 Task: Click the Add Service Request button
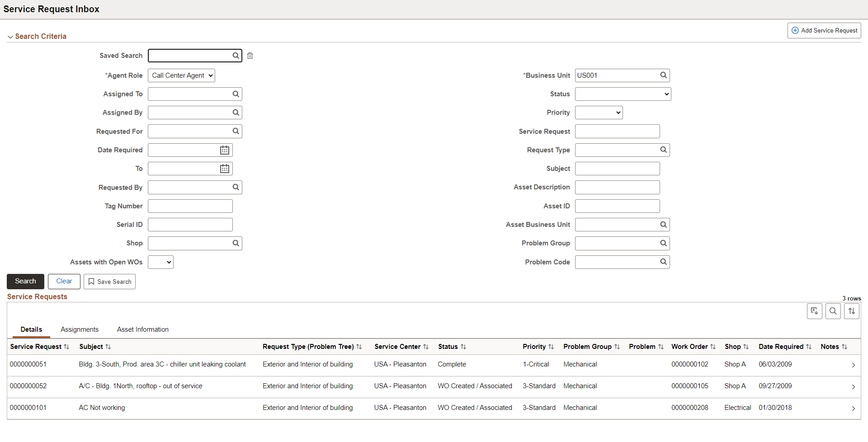[x=824, y=30]
